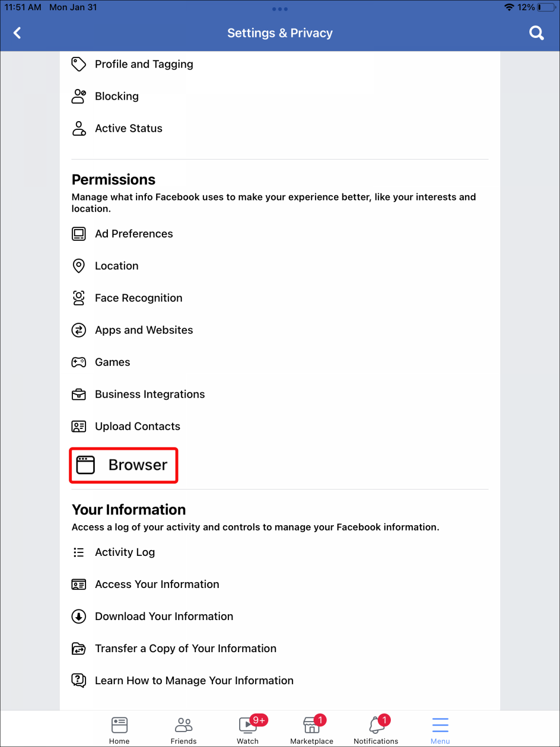Switch to the Marketplace tab
The height and width of the screenshot is (747, 560).
312,728
